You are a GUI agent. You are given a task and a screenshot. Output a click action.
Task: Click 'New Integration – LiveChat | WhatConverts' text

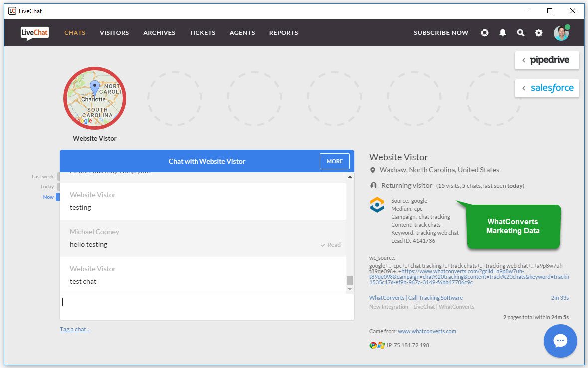click(x=421, y=307)
